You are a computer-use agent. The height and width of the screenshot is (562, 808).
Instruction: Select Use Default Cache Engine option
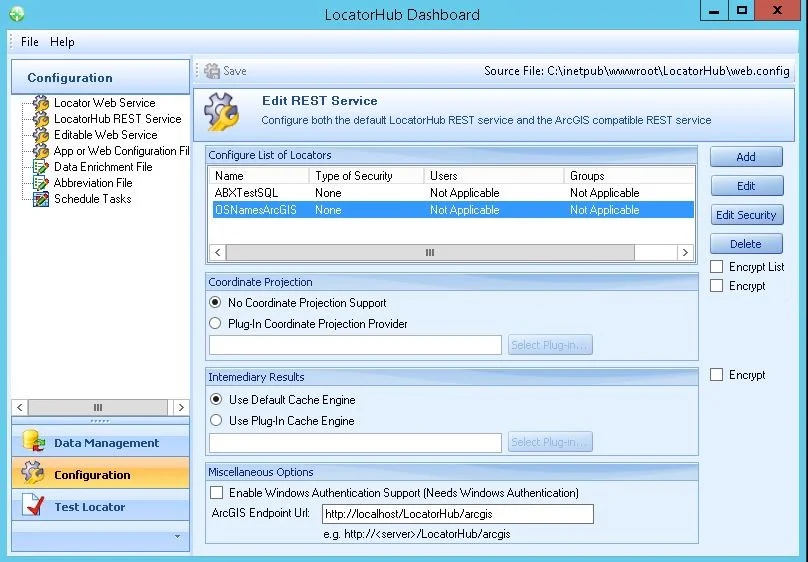coord(216,399)
